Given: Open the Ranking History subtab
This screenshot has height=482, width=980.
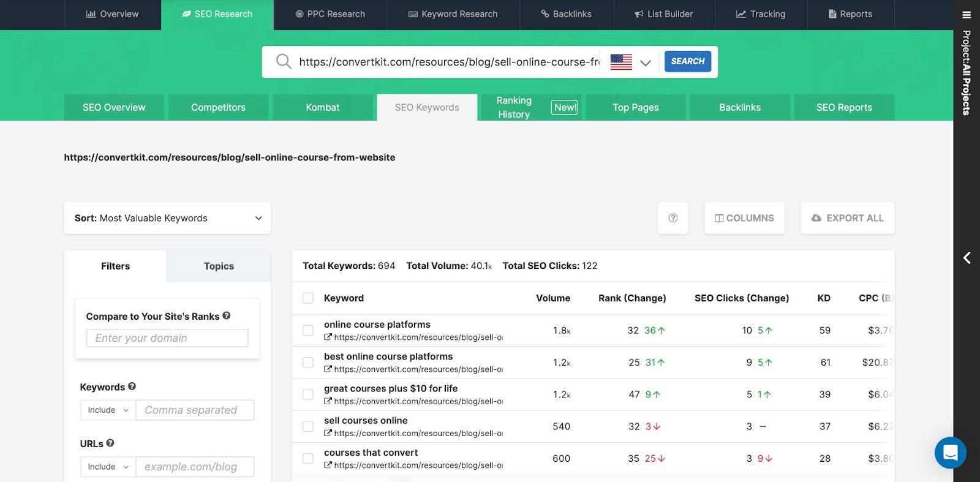Looking at the screenshot, I should 531,107.
